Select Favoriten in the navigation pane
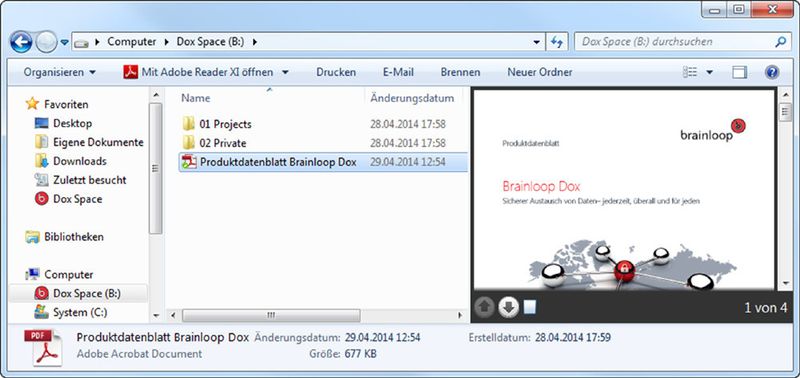 (x=66, y=105)
